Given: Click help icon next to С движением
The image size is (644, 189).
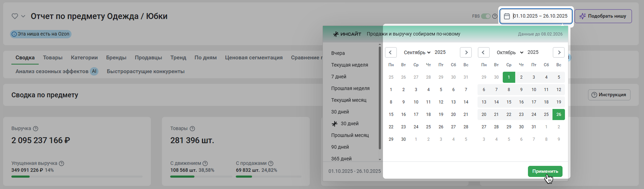Looking at the screenshot, I should [205, 163].
